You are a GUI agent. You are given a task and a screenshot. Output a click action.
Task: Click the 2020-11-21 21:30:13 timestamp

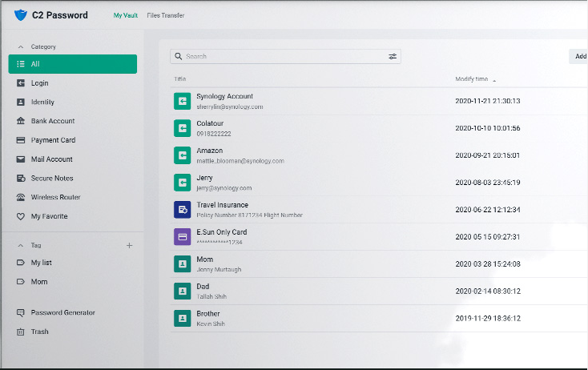(x=488, y=101)
